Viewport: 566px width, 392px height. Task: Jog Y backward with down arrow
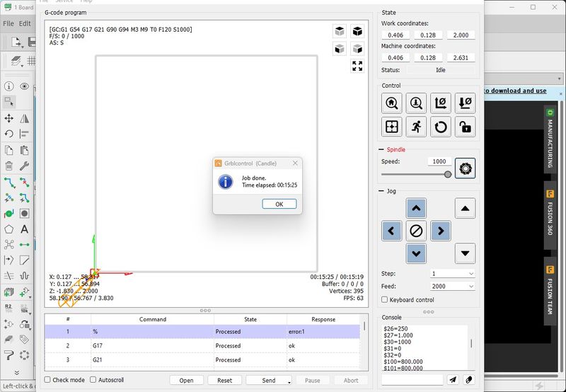click(416, 253)
